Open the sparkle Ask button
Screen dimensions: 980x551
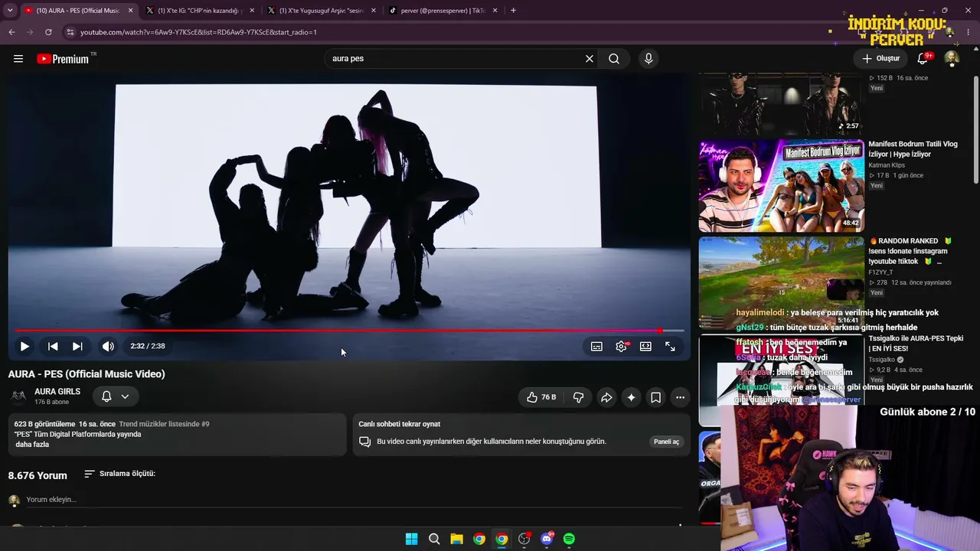coord(631,397)
